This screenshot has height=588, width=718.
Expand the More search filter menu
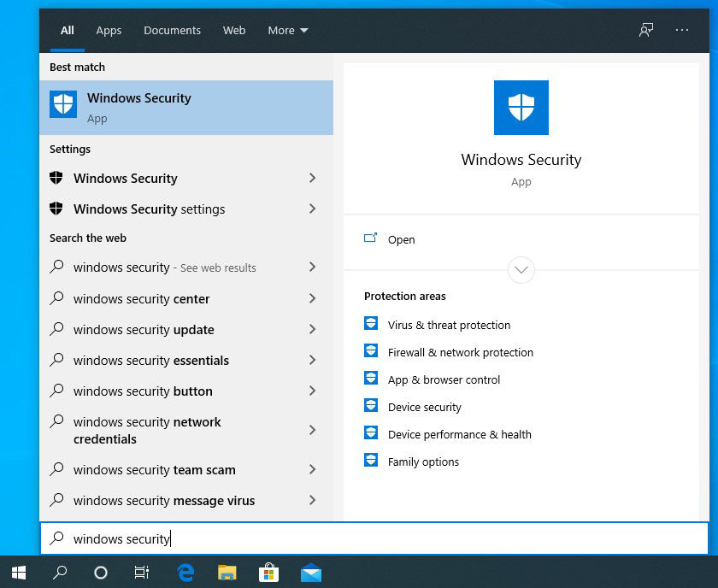pyautogui.click(x=287, y=30)
